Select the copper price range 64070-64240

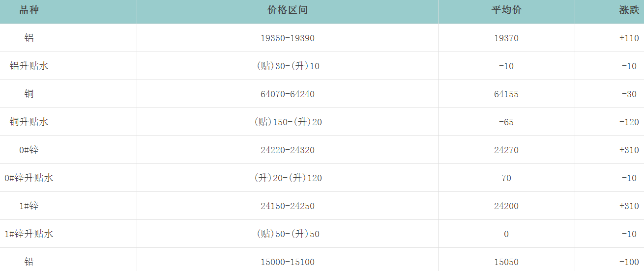pos(288,94)
